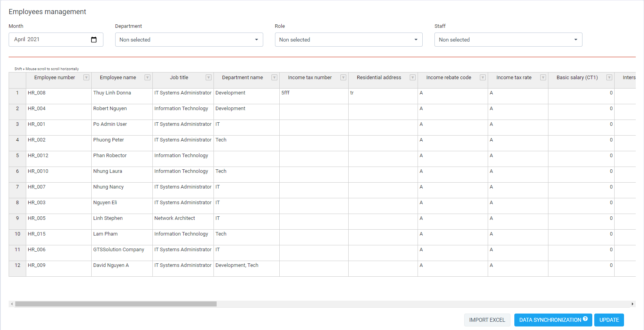Click cell HR_0012
644x330 pixels.
click(59, 159)
